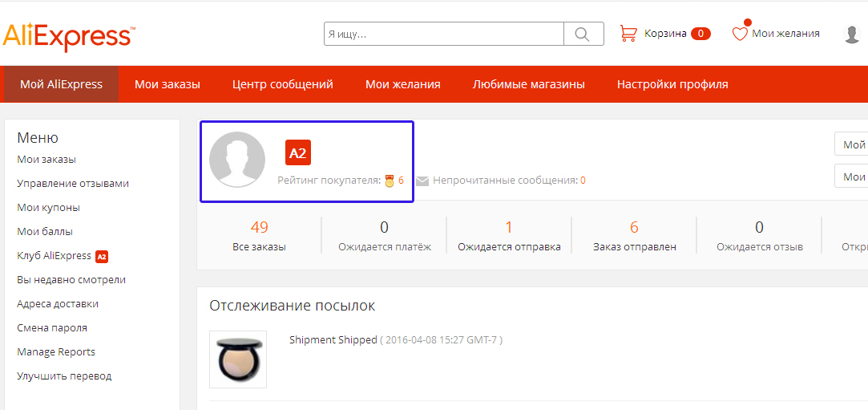Click the unread messages envelope icon

(422, 181)
